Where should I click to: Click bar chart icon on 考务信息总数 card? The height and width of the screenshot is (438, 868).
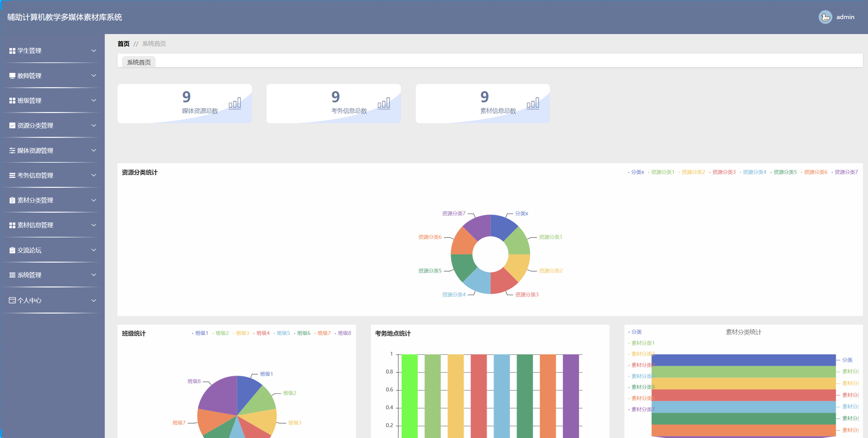point(384,103)
